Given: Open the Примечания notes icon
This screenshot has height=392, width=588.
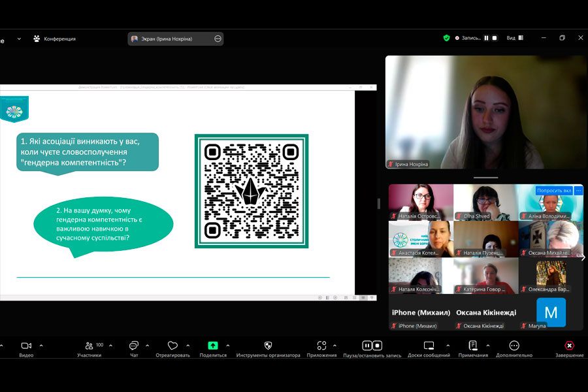Looking at the screenshot, I should (473, 346).
